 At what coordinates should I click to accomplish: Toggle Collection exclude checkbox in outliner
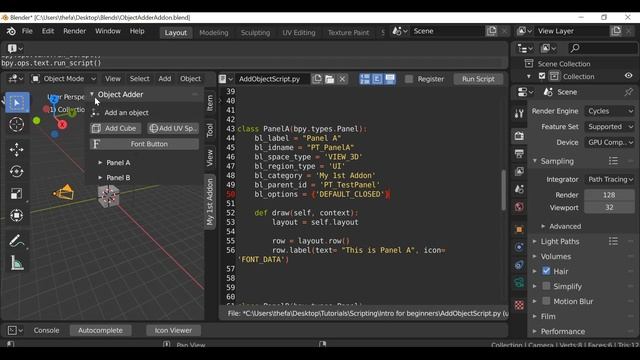(x=542, y=76)
